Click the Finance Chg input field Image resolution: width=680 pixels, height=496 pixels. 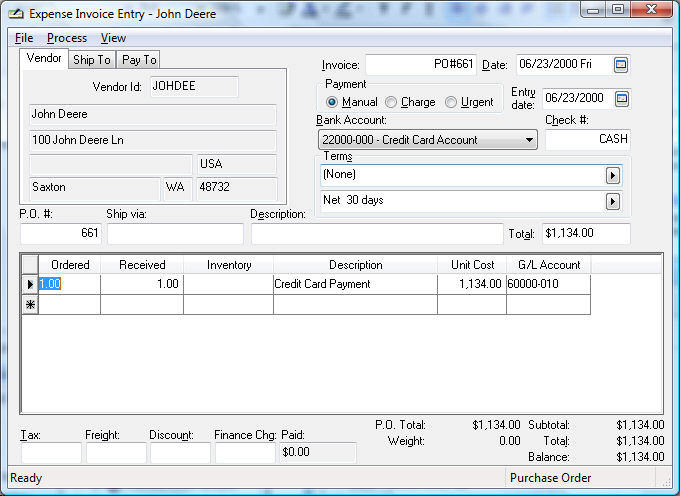coord(245,453)
